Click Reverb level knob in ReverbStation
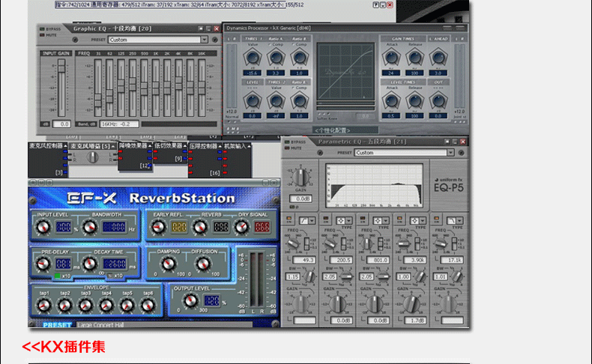Viewport: 592px width, 364px height. pos(200,227)
